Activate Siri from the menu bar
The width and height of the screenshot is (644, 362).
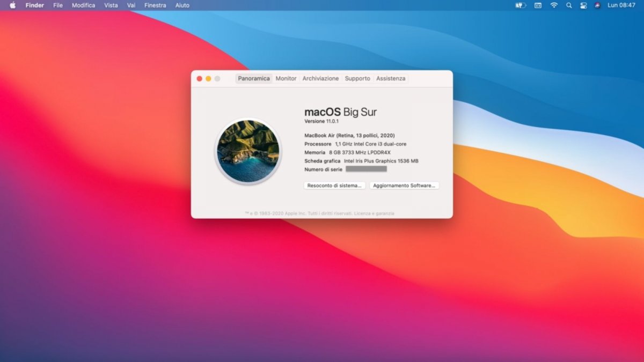click(597, 5)
